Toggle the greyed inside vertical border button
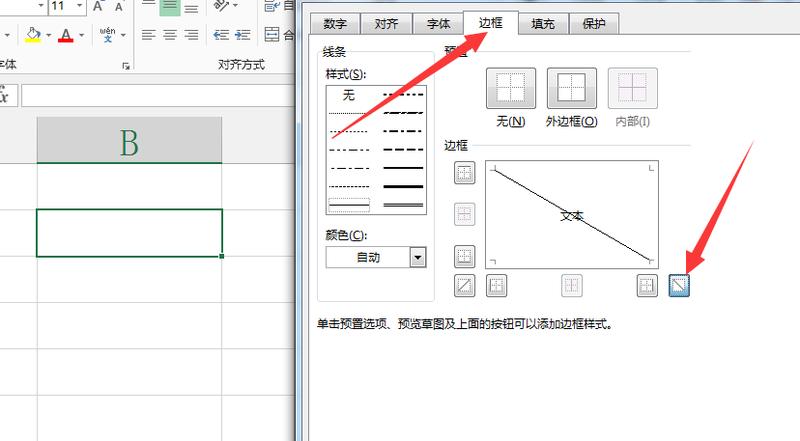This screenshot has height=441, width=800. pos(571,286)
